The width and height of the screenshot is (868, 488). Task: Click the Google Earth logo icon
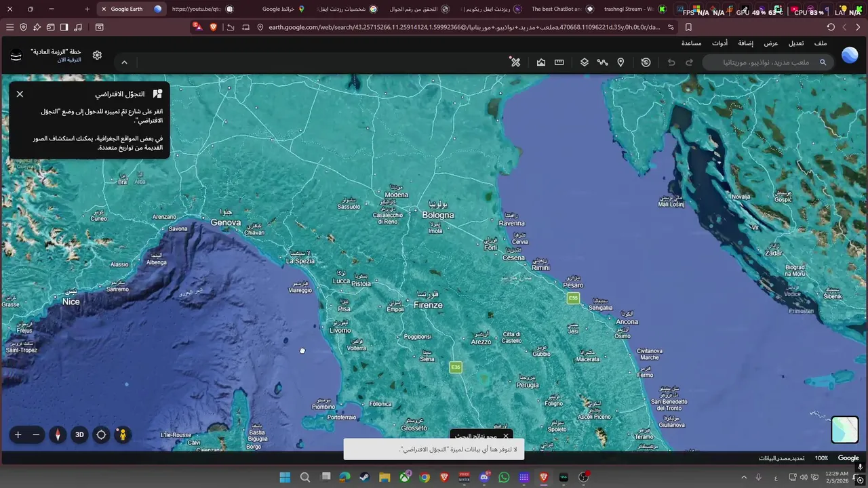click(x=850, y=55)
